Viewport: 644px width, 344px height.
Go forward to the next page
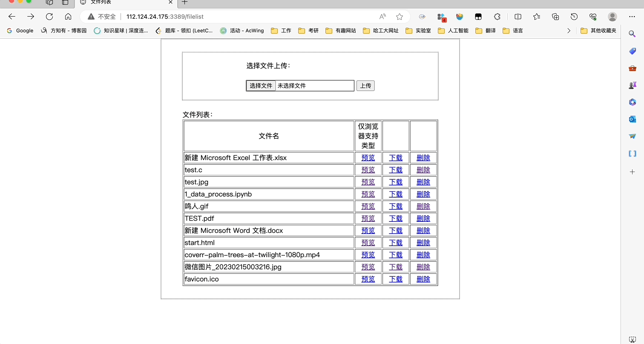pos(31,17)
